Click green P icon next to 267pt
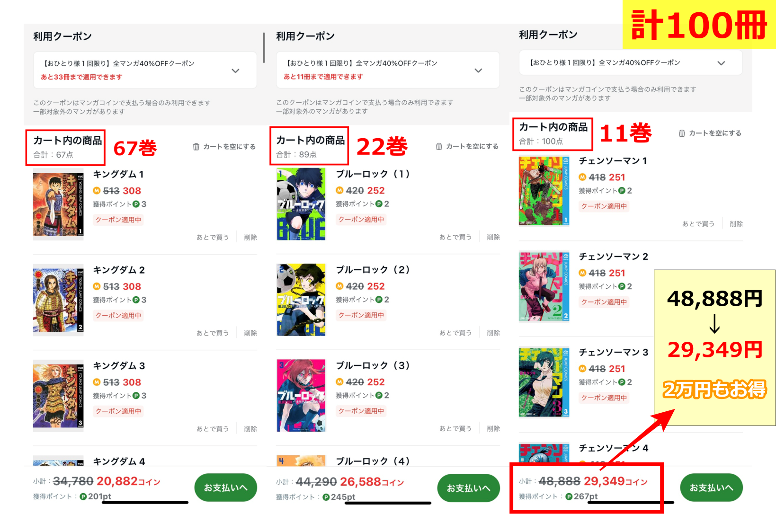776x532 pixels. pos(569,497)
